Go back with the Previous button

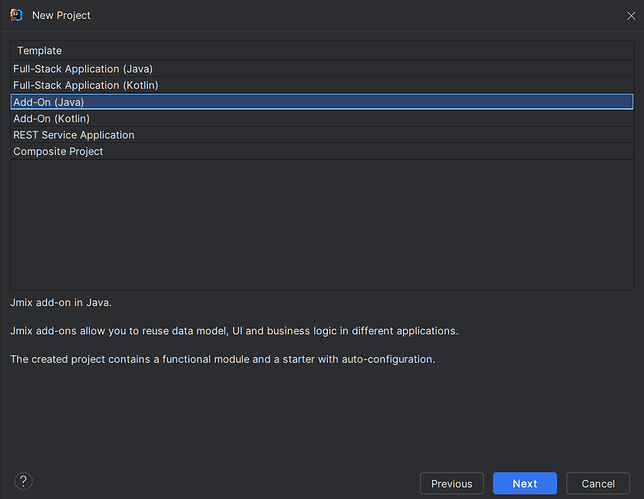pyautogui.click(x=451, y=483)
